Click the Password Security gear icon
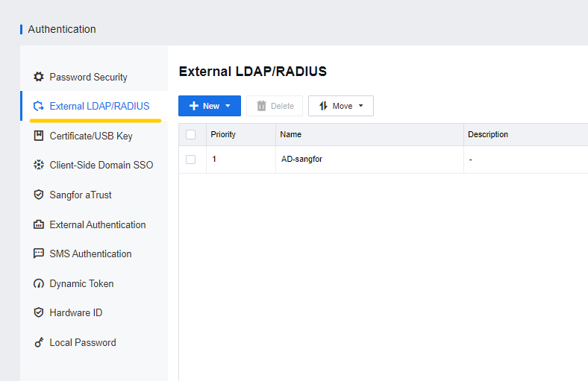Viewport: 588px width, 381px height. pyautogui.click(x=39, y=77)
